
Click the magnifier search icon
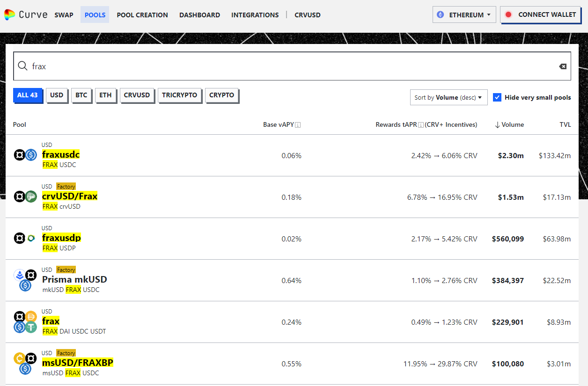22,66
